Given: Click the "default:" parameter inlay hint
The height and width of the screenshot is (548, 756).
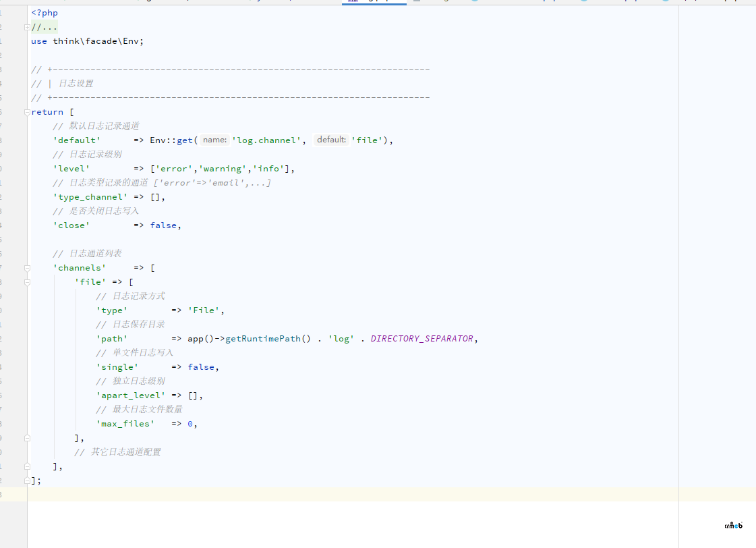Looking at the screenshot, I should pyautogui.click(x=331, y=140).
